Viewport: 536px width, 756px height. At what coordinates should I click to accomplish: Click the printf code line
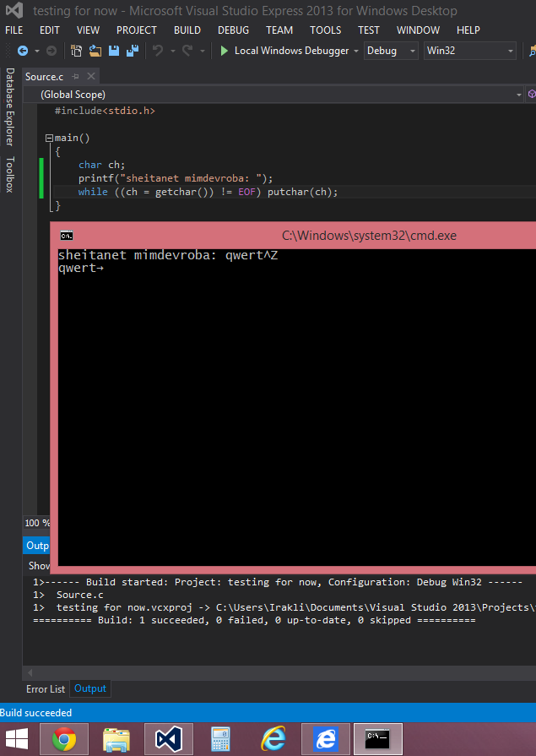click(176, 178)
